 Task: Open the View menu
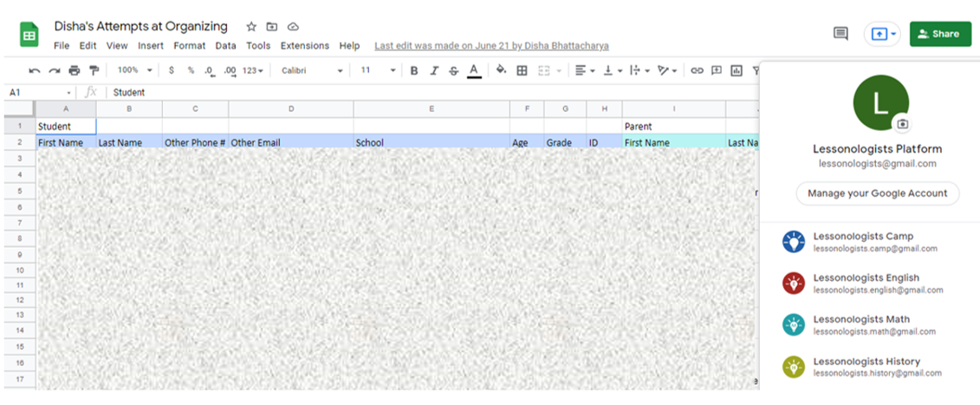117,46
